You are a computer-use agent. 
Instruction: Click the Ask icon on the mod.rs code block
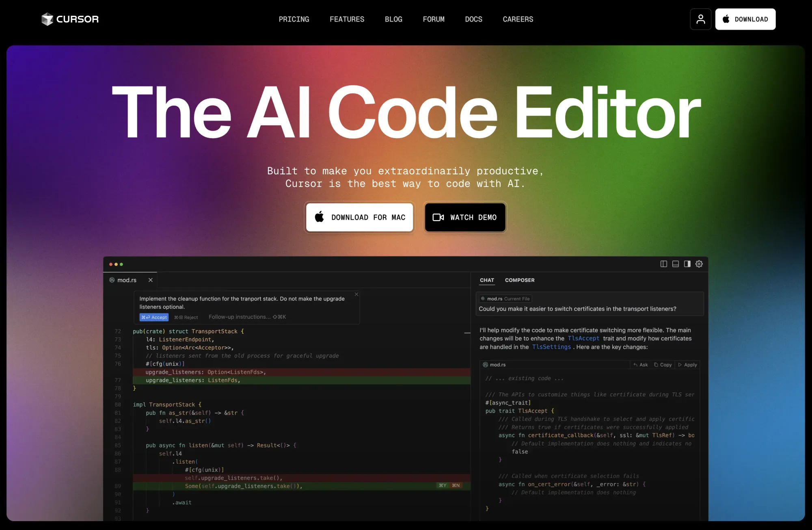pos(641,365)
